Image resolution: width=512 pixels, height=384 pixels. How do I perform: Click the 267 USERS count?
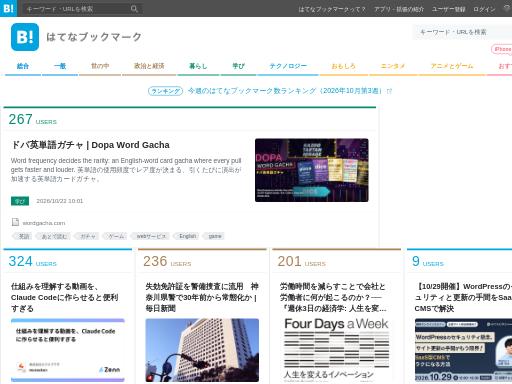(x=32, y=119)
